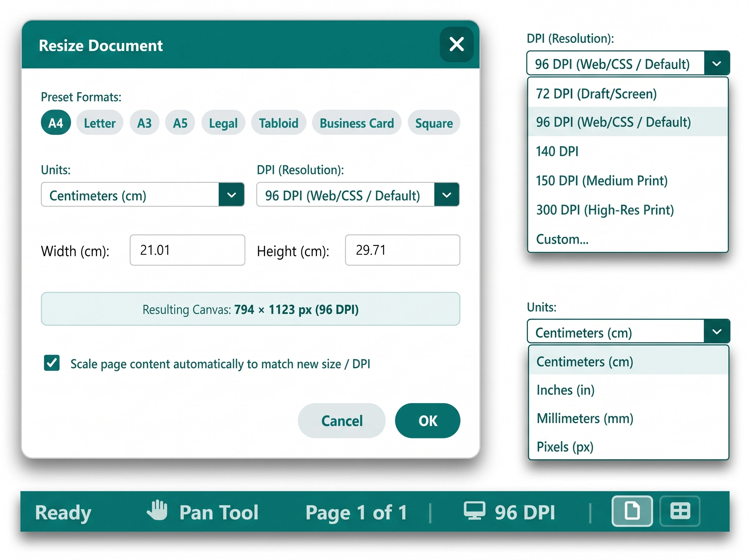Toggle scale page content automatically checkbox
750x560 pixels.
(x=52, y=363)
